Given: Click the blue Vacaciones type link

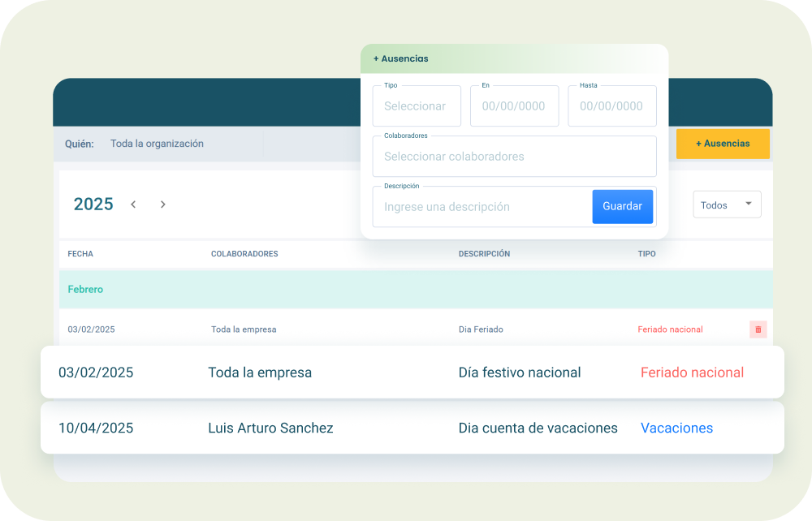Looking at the screenshot, I should point(676,428).
